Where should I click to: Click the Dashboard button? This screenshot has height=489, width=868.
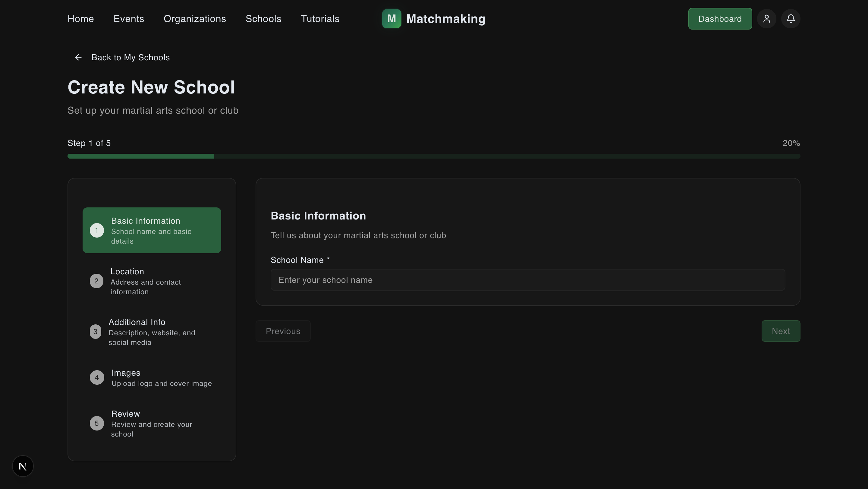[x=720, y=18]
